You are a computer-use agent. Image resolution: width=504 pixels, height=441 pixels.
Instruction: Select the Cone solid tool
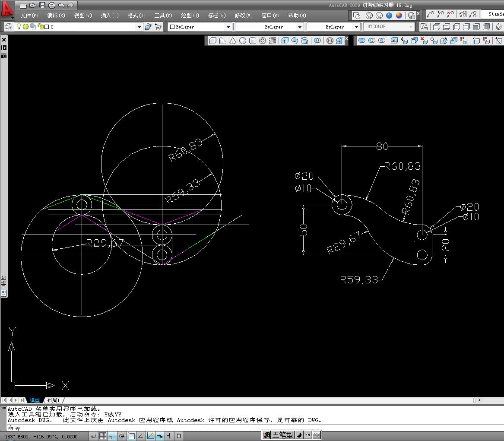[233, 41]
